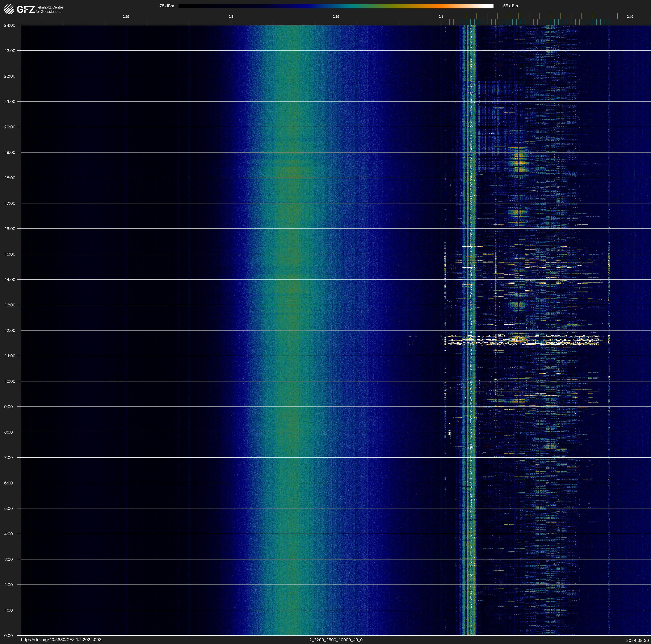The image size is (651, 644).
Task: Click the 24:00 time axis label
Action: tap(10, 25)
